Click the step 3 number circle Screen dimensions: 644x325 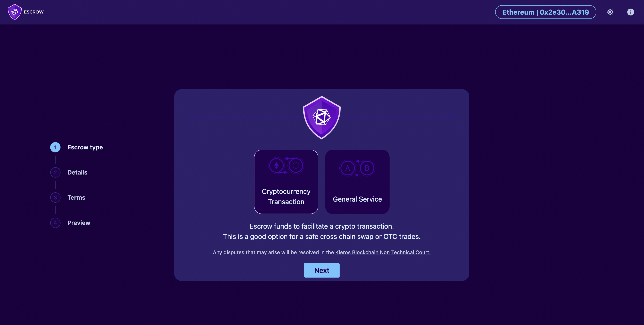pyautogui.click(x=55, y=198)
